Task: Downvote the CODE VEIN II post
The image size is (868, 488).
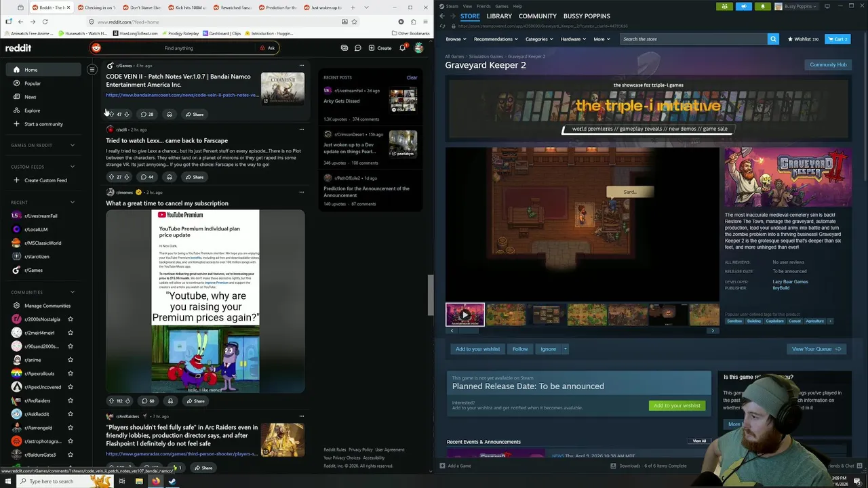Action: click(x=127, y=114)
